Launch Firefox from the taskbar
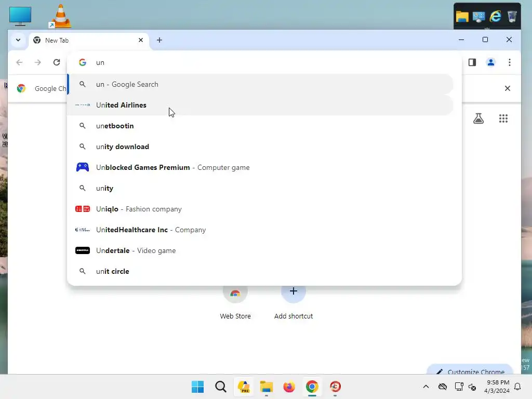The image size is (532, 399). coord(289,387)
